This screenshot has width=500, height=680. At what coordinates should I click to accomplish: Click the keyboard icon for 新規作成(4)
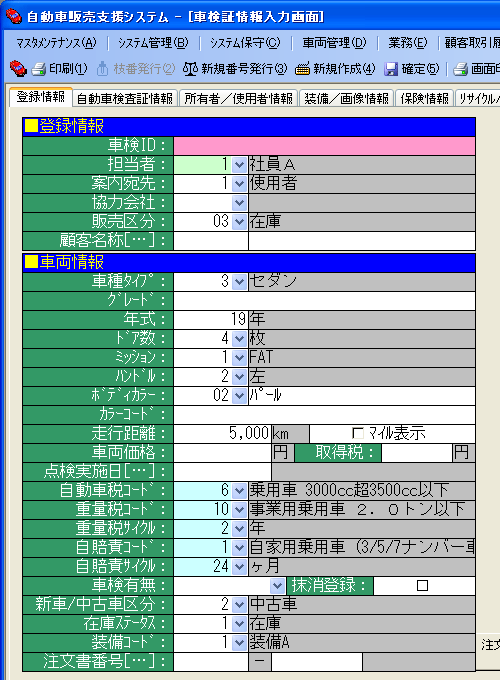coord(302,69)
